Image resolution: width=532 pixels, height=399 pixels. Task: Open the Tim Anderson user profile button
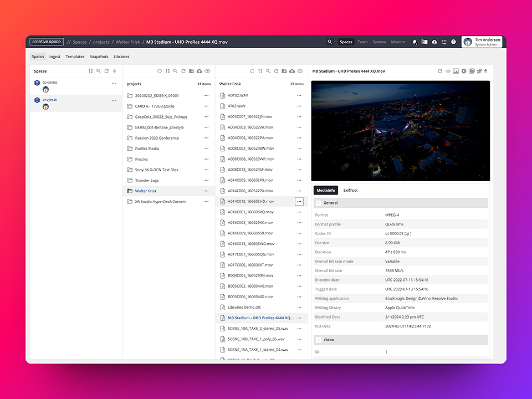482,42
